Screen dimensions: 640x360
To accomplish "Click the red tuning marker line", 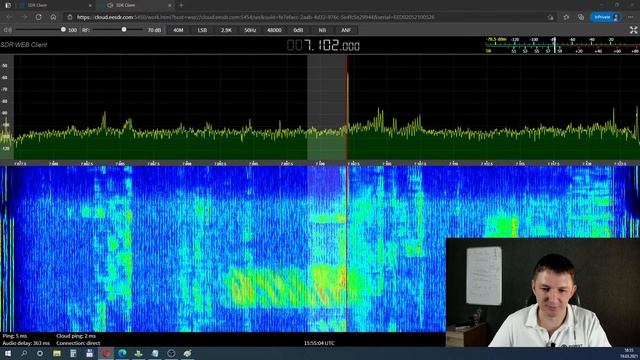I will pyautogui.click(x=347, y=107).
